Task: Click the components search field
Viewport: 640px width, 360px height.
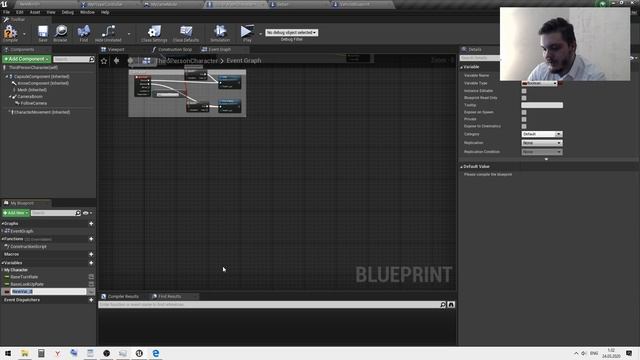Action: (x=71, y=59)
